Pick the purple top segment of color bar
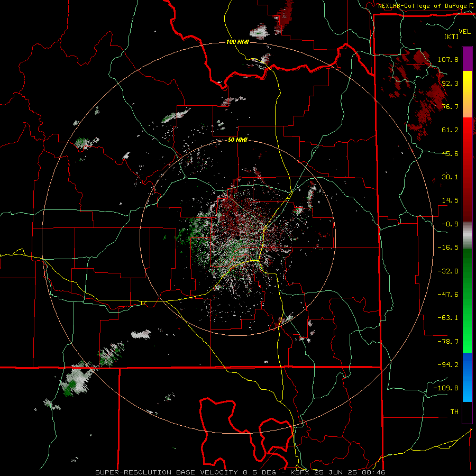 point(467,59)
